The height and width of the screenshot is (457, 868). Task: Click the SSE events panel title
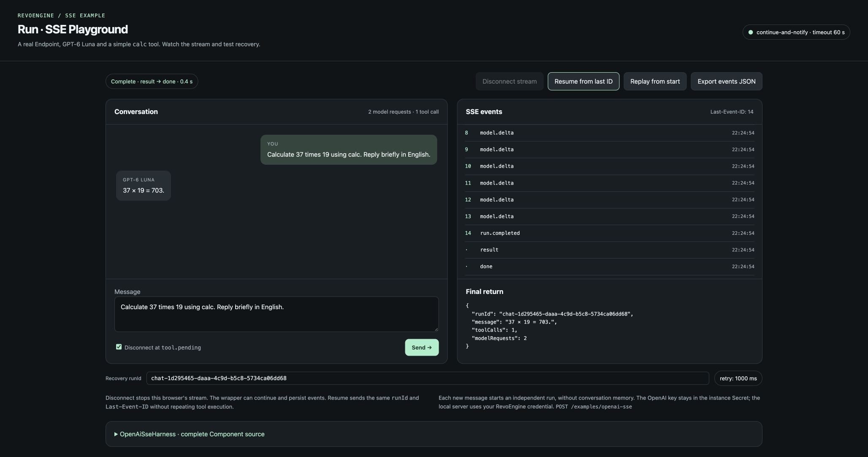pos(484,112)
